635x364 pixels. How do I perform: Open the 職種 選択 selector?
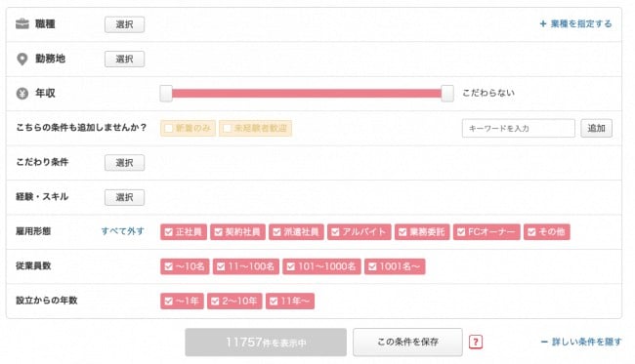click(x=124, y=24)
